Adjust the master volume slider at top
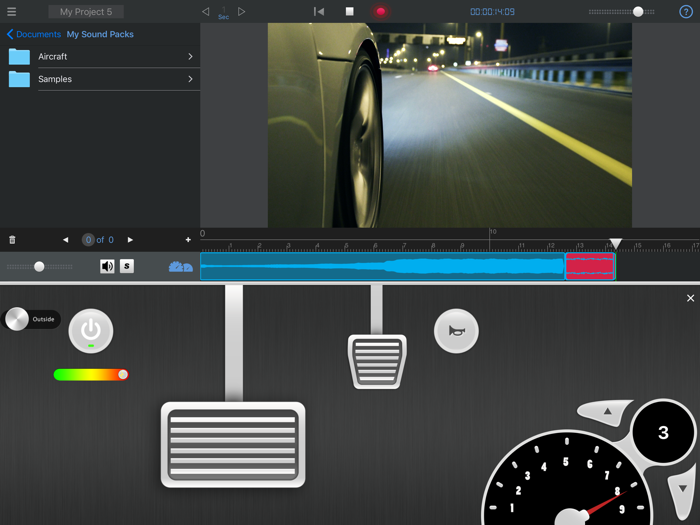 (x=621, y=12)
